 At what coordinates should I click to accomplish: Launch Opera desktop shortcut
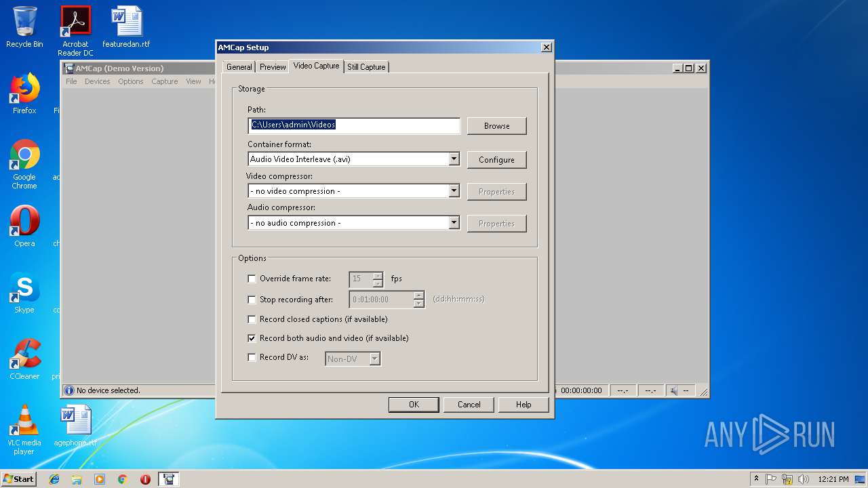pos(24,226)
